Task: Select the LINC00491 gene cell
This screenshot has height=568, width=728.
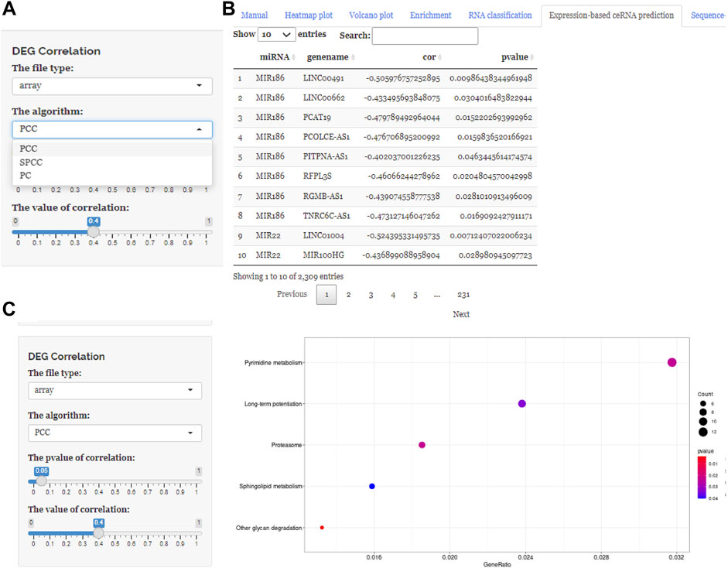Action: coord(323,78)
